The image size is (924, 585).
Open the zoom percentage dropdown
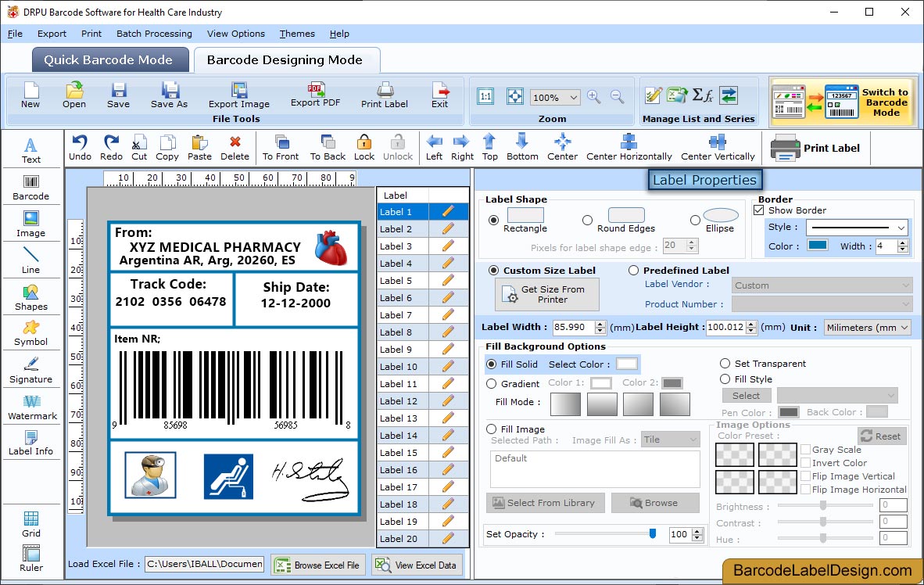(573, 97)
